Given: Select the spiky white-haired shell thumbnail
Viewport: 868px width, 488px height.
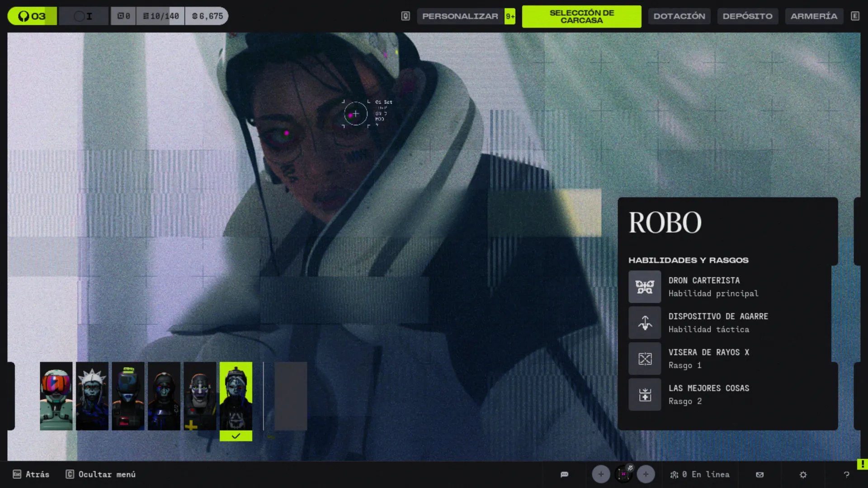Looking at the screenshot, I should [x=92, y=396].
